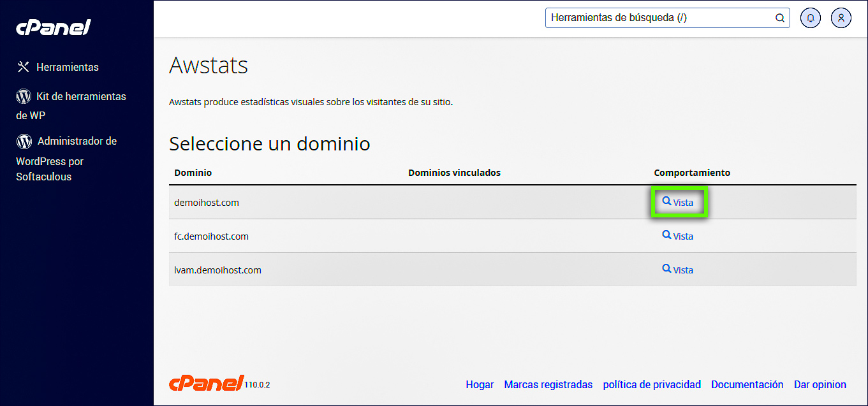
Task: Click magnifier icon for lvam.demoihost.com row
Action: (x=666, y=269)
